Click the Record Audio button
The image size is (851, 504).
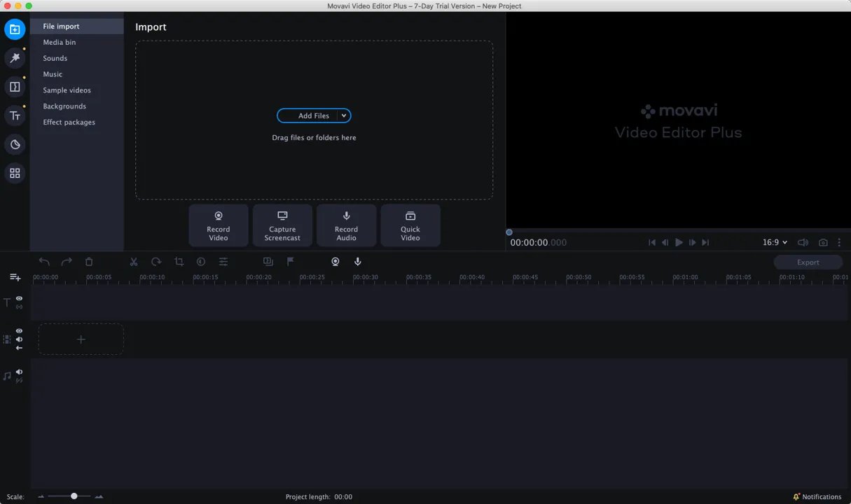point(346,225)
